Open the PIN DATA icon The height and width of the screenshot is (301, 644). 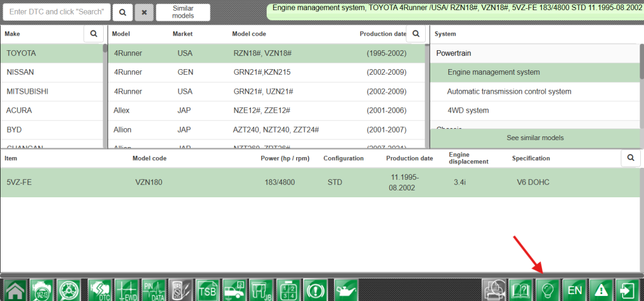pos(153,290)
